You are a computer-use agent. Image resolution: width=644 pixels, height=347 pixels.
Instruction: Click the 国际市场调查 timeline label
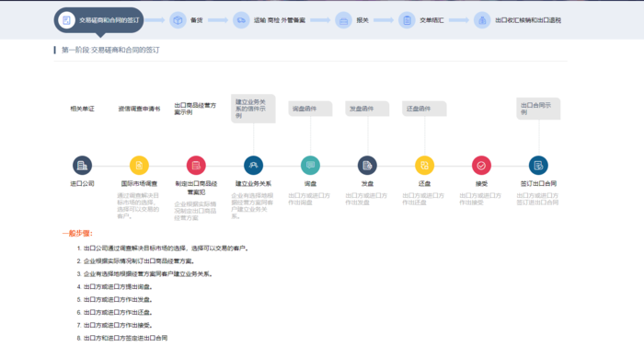click(139, 183)
